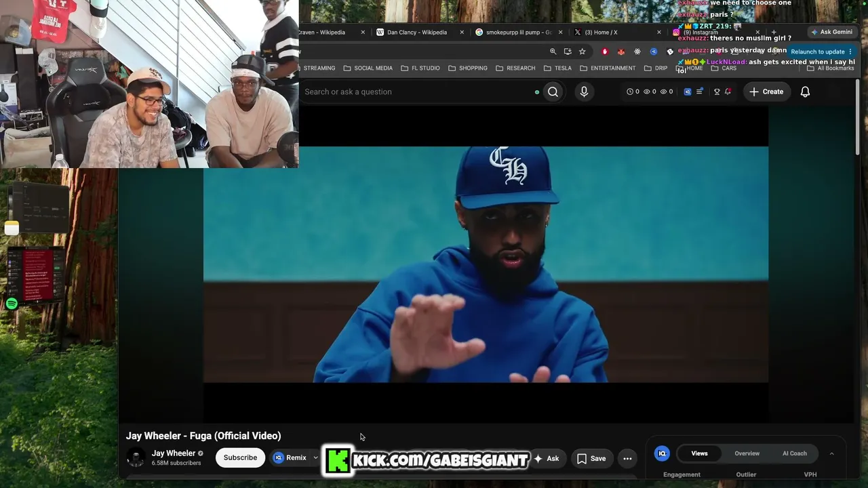
Task: Open the YouTube Create button
Action: [x=766, y=91]
